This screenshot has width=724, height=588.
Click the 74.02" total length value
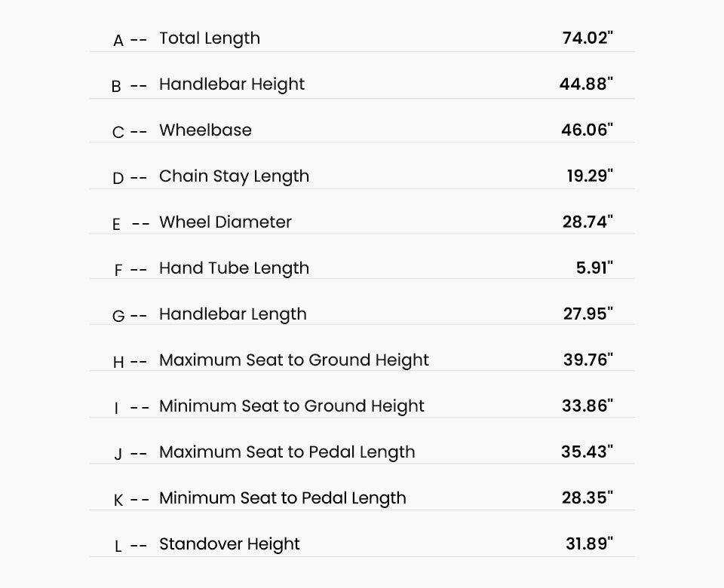pos(587,38)
